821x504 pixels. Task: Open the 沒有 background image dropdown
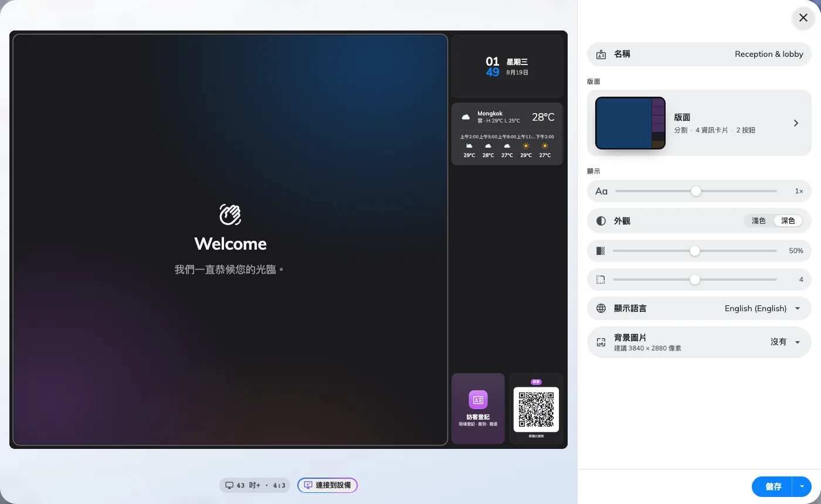[786, 342]
